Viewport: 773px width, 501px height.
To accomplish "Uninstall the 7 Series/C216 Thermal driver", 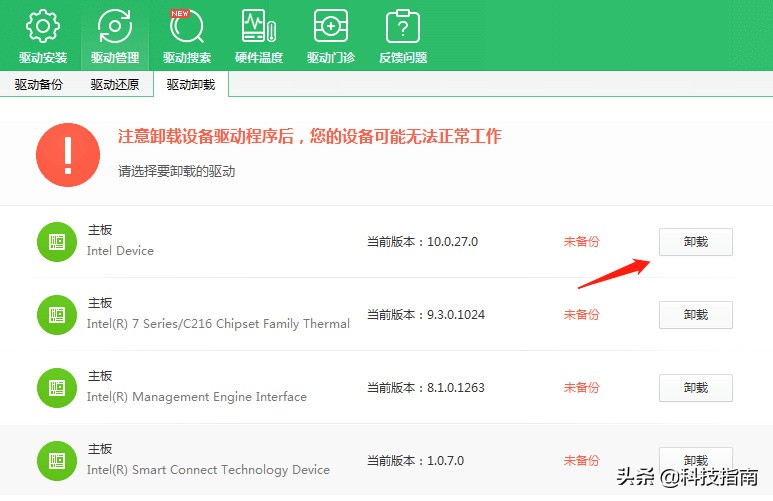I will coord(696,315).
